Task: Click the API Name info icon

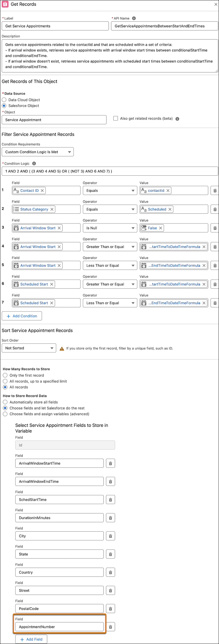Action: 134,18
